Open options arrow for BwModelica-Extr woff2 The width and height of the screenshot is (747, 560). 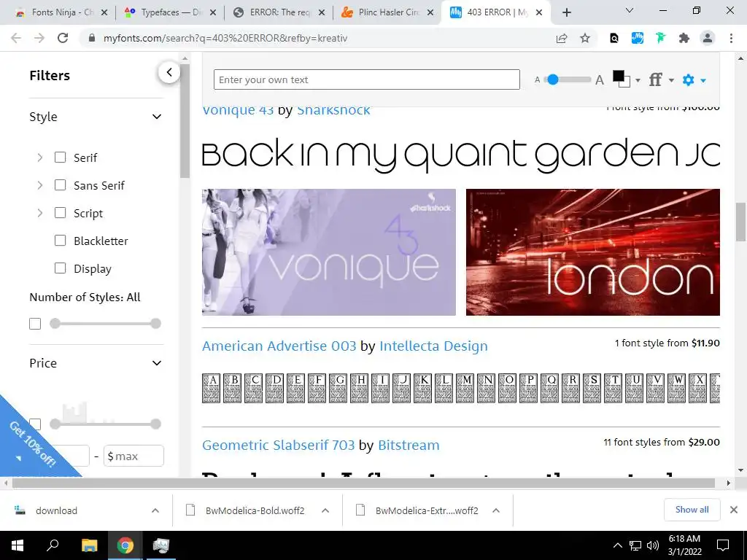[496, 510]
